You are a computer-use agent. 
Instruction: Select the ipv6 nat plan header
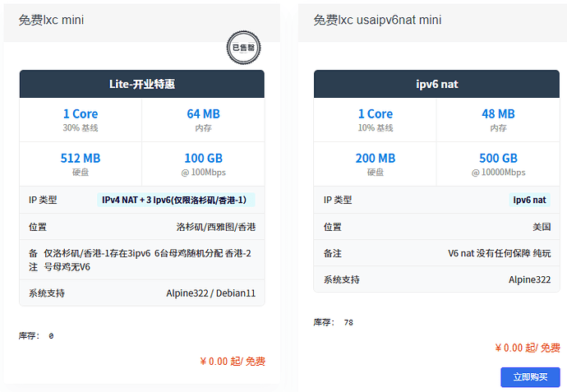pyautogui.click(x=437, y=84)
